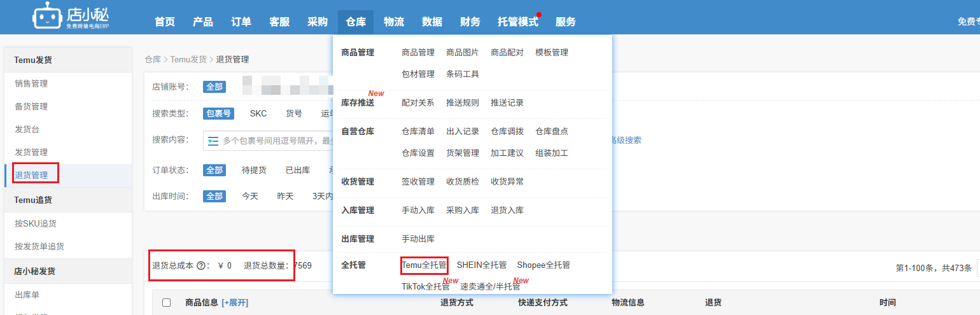This screenshot has height=315, width=980.
Task: Open 手动出库 in the dropdown
Action: click(x=418, y=239)
